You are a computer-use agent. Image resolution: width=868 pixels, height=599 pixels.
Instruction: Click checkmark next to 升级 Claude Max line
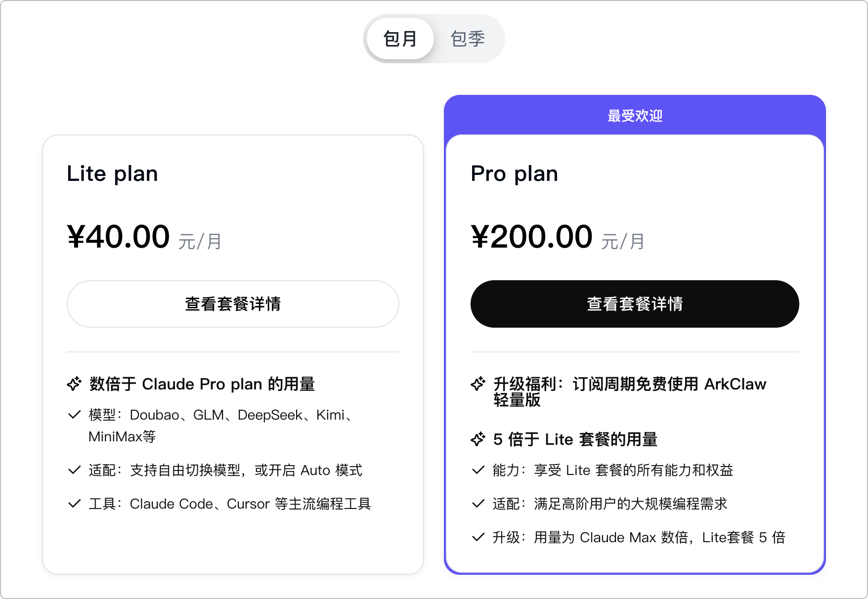(x=478, y=537)
